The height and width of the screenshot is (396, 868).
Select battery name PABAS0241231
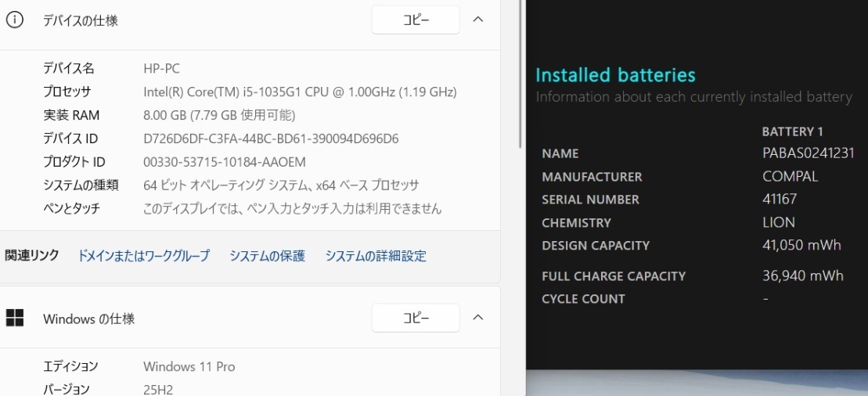tap(809, 153)
